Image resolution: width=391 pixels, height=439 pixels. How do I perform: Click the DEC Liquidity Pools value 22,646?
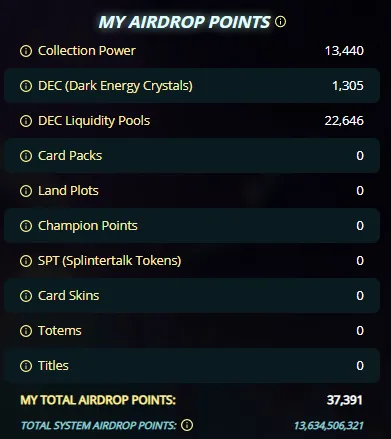pos(344,121)
